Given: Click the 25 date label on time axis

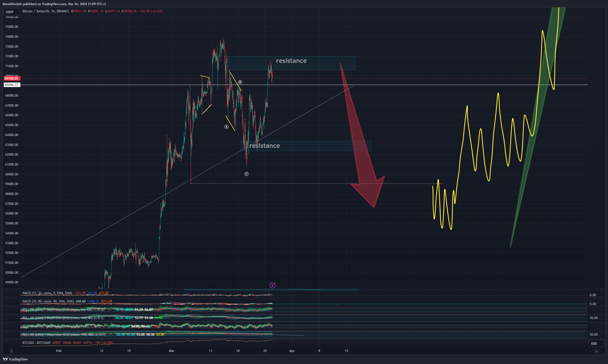Looking at the screenshot, I should tap(265, 351).
